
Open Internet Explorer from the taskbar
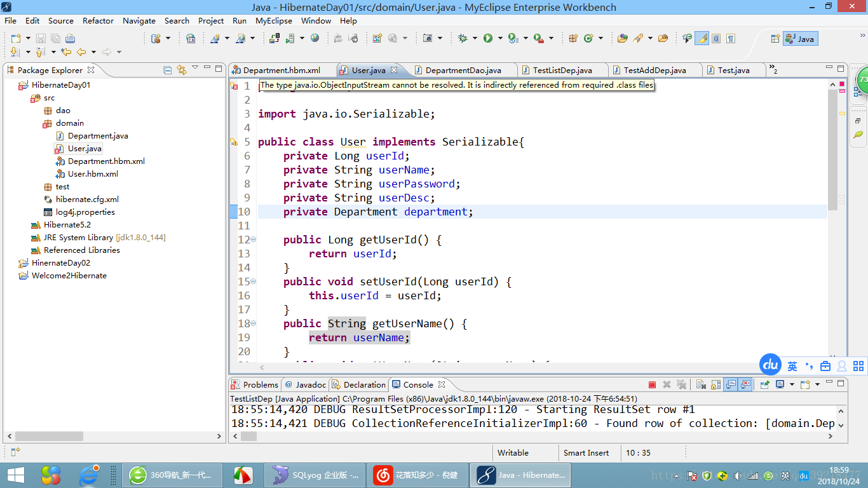tap(90, 475)
